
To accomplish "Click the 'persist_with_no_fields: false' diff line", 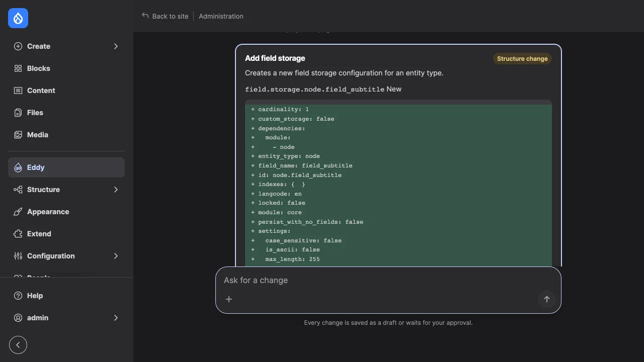I will 311,222.
